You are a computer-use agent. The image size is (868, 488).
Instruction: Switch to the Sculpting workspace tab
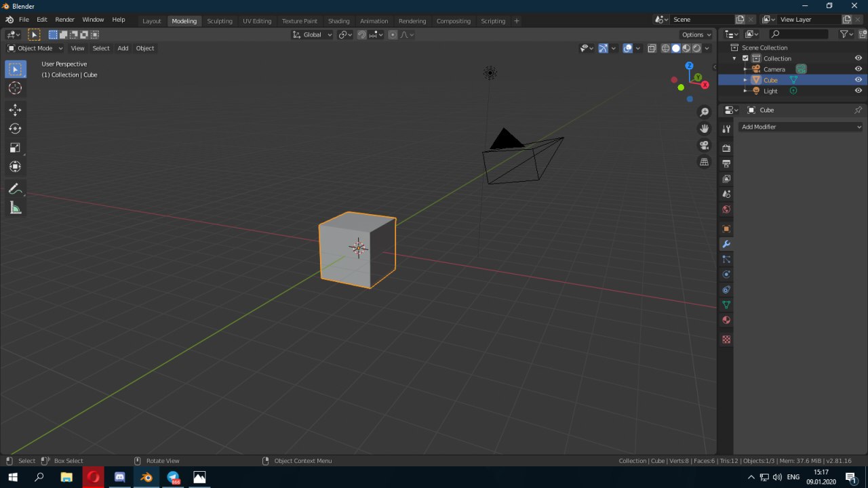click(x=220, y=21)
